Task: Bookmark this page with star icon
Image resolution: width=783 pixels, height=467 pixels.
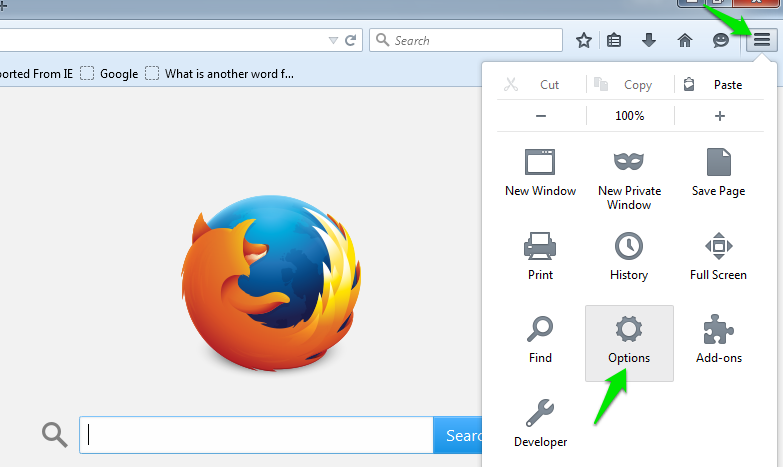Action: coord(583,40)
